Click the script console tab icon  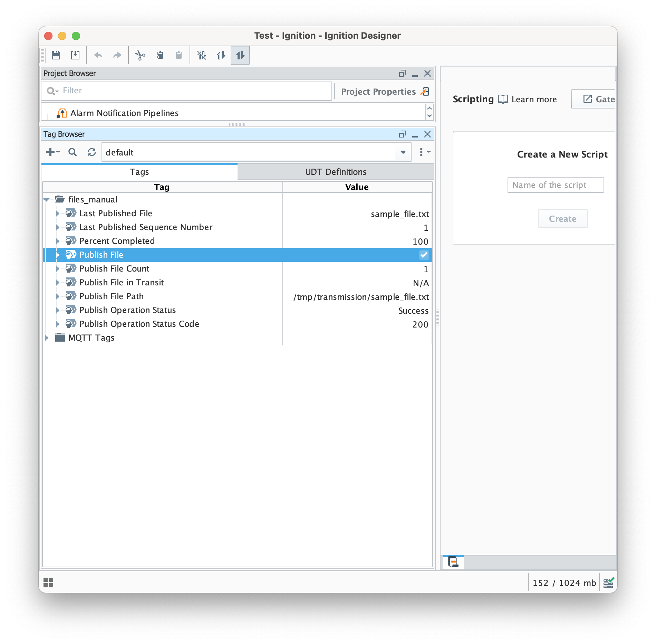pos(453,562)
